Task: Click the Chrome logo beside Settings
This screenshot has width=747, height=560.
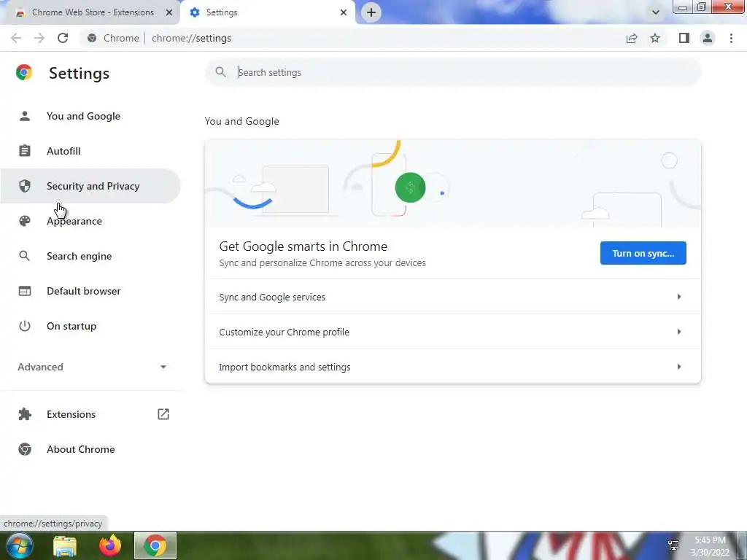Action: (24, 72)
